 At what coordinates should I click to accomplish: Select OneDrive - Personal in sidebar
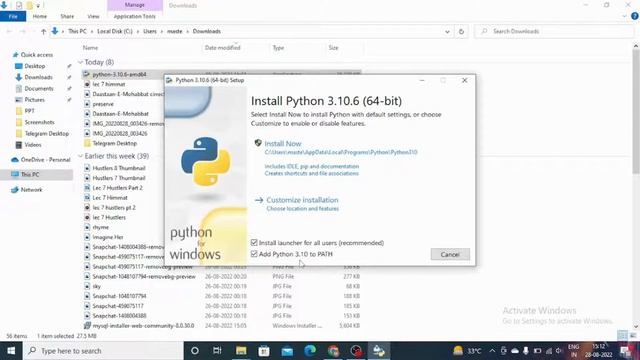(45, 160)
